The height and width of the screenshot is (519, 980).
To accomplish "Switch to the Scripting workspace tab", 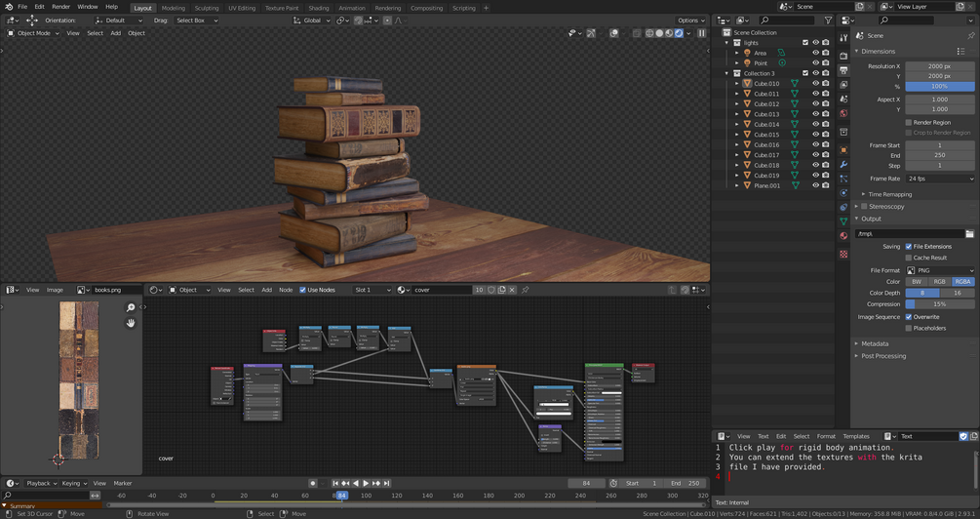I will pyautogui.click(x=464, y=8).
